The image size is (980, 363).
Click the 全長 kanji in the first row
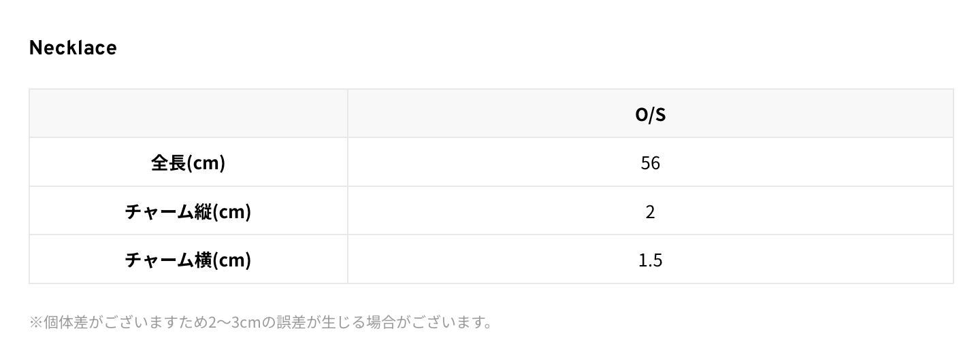coord(168,163)
